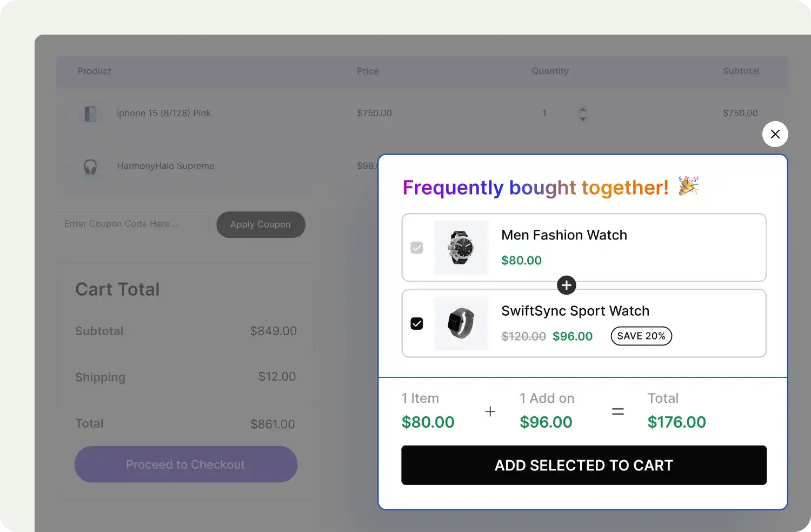The height and width of the screenshot is (532, 811).
Task: Open the SwiftSync Sport Watch image
Action: pos(461,323)
